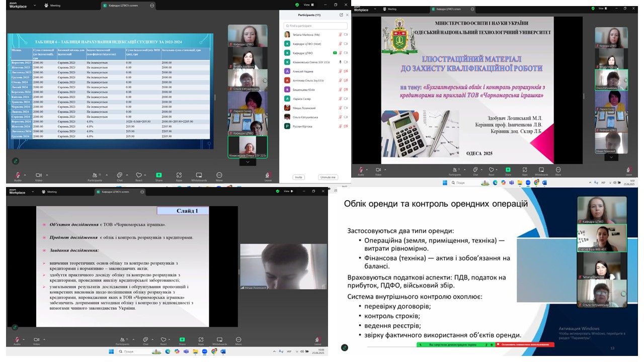Open Whiteboards in the Таблиця 6 Zoom window
Viewport: 644px width, 362px height.
pos(199,176)
